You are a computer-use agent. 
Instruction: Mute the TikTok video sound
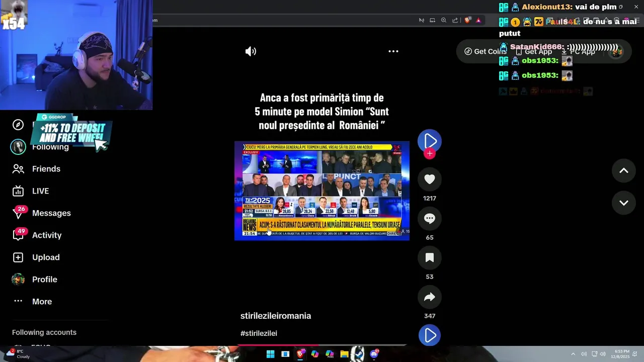(x=251, y=51)
